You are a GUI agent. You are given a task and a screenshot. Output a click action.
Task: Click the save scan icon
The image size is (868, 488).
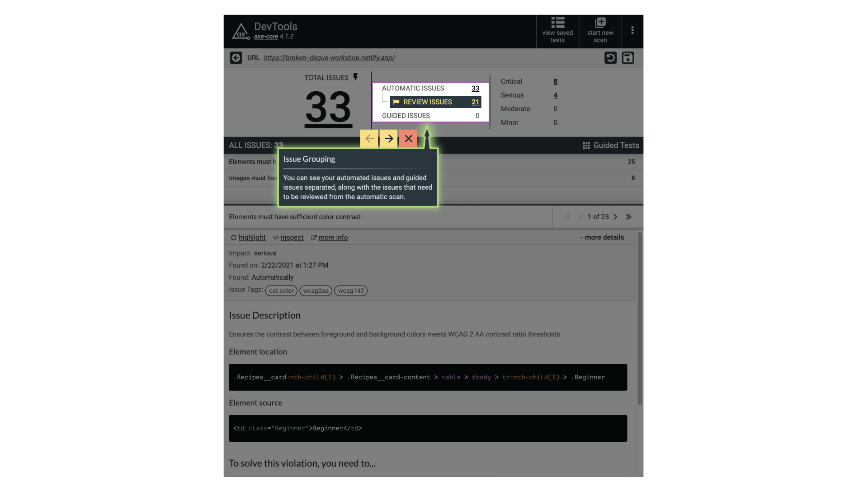pos(628,58)
